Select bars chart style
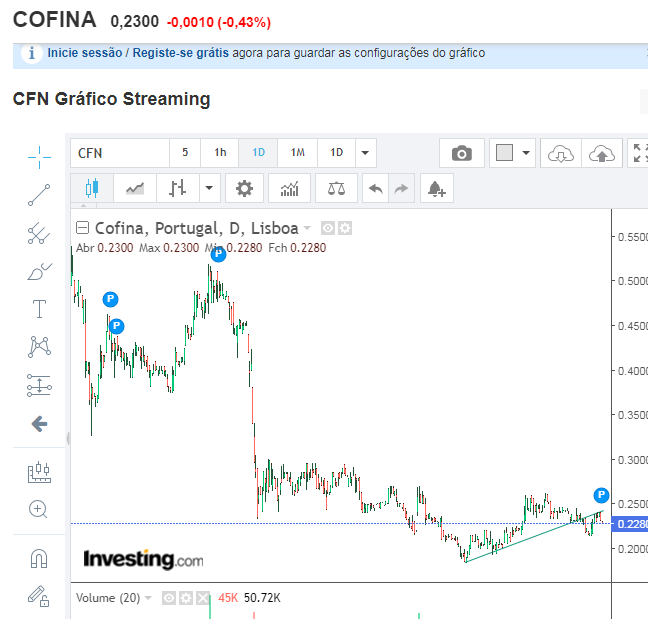Screen dimensions: 648x619 point(178,188)
